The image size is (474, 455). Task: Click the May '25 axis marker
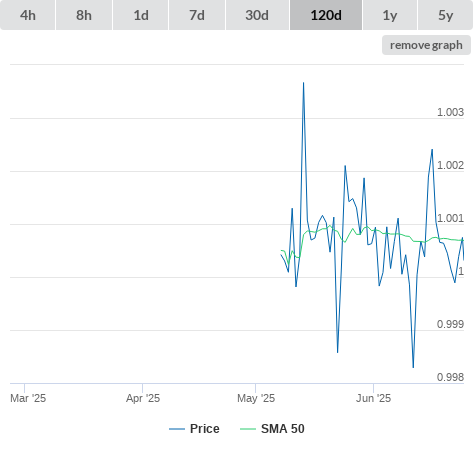click(x=256, y=398)
